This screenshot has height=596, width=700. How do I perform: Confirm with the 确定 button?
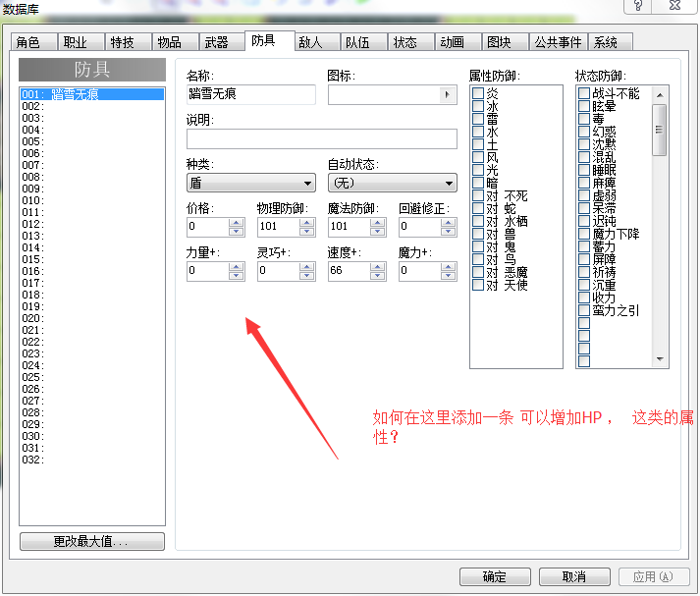coord(495,576)
